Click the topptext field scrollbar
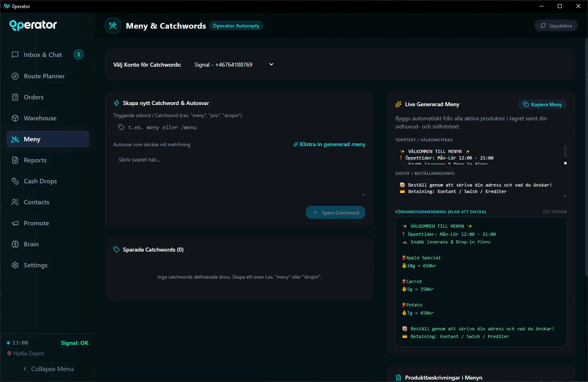The width and height of the screenshot is (588, 382). [565, 151]
